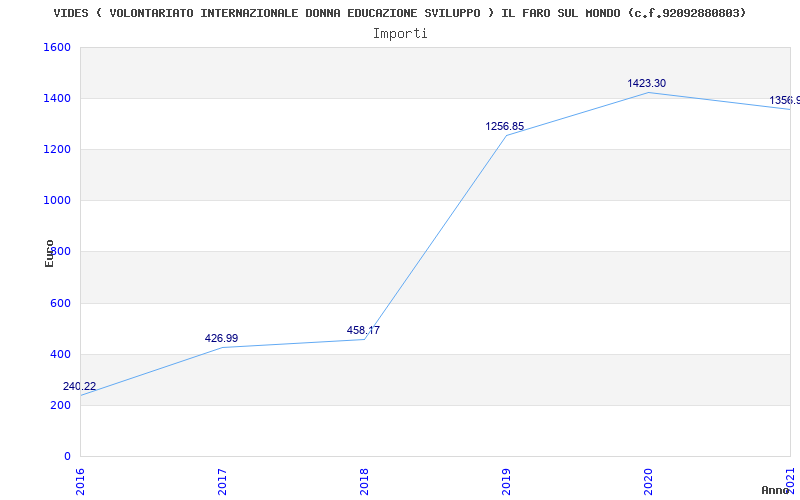Click the 0 y-axis tick label

point(67,456)
